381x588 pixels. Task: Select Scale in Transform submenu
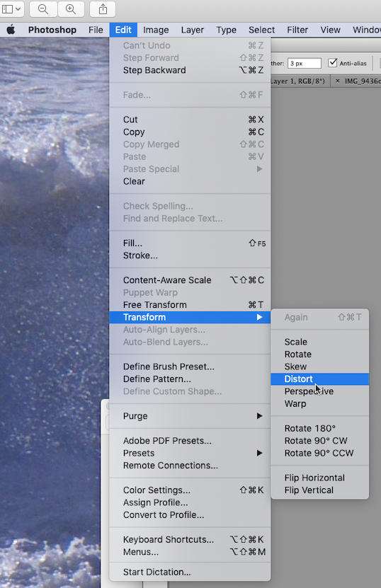(320, 342)
